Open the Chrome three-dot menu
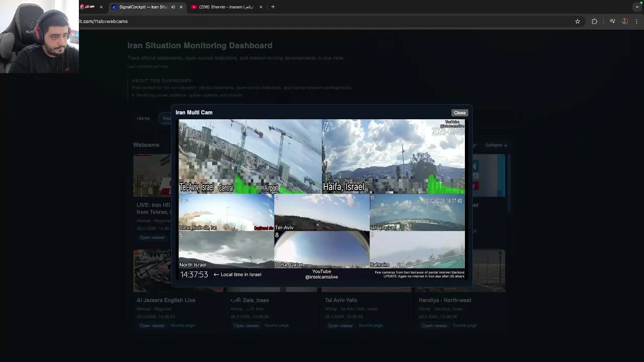The height and width of the screenshot is (362, 644). click(x=637, y=22)
